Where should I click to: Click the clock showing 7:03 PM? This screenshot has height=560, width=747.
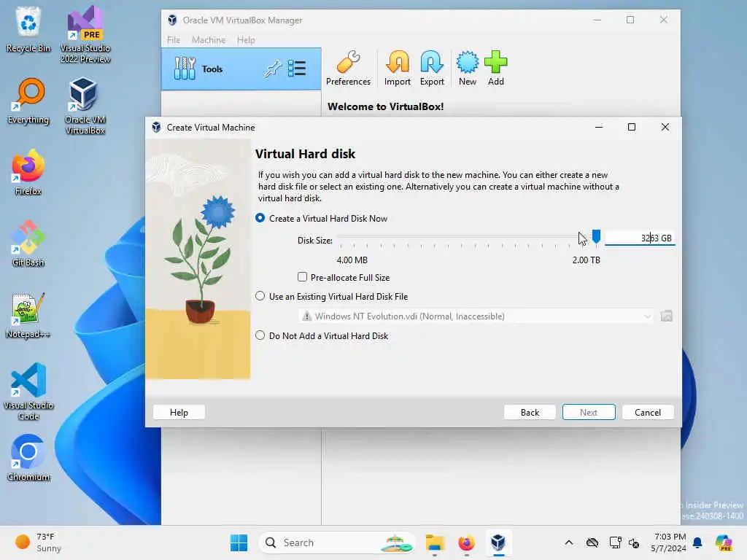[x=670, y=542]
